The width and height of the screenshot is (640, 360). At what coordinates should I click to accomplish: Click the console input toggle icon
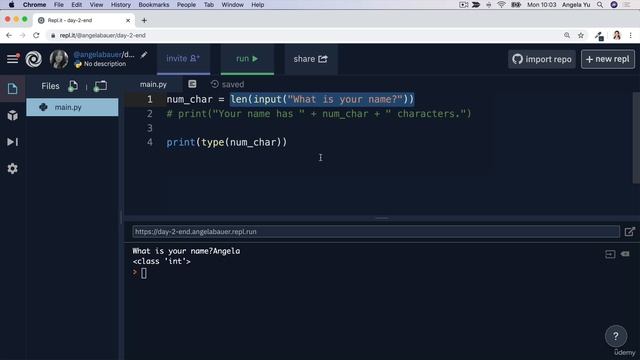[x=610, y=254]
